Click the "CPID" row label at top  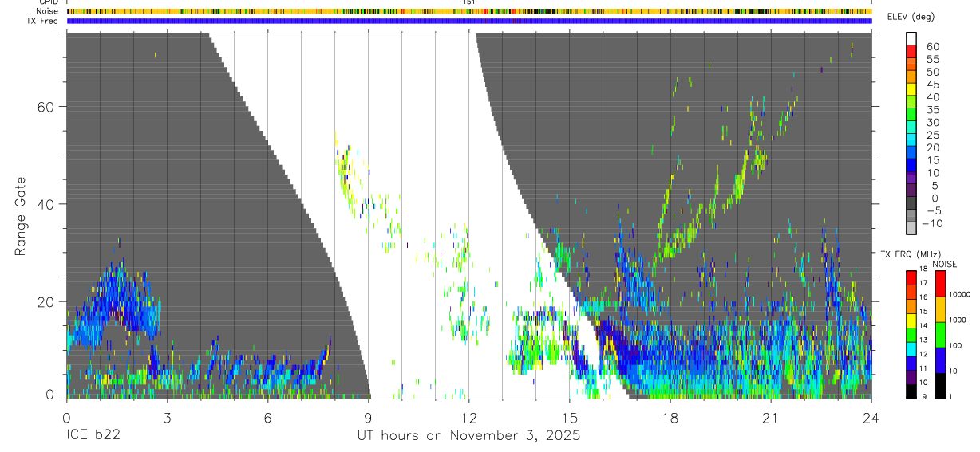click(48, 2)
